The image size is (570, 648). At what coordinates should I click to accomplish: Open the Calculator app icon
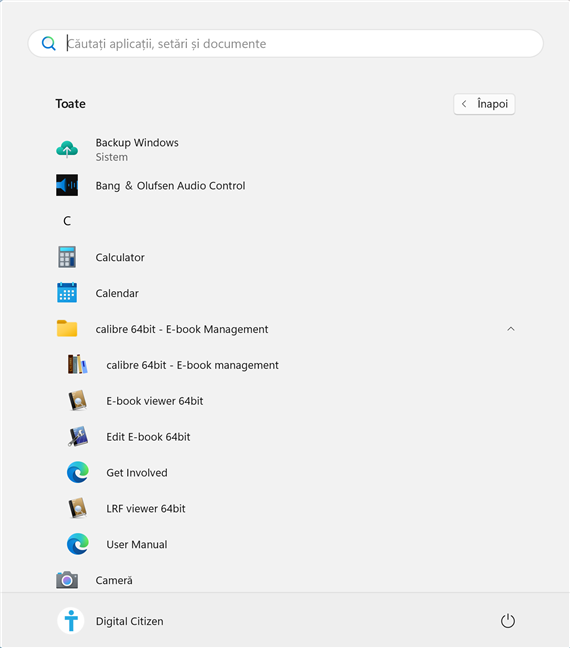[67, 257]
